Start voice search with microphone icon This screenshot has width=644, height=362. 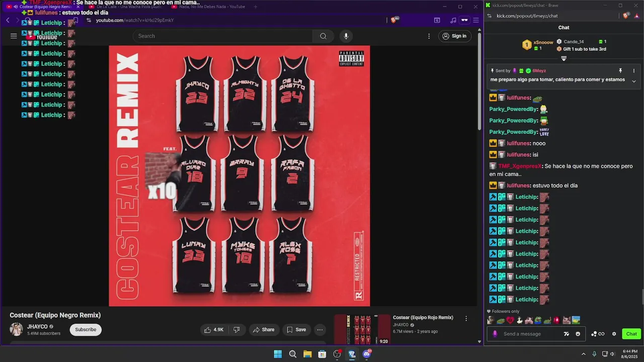pos(346,36)
